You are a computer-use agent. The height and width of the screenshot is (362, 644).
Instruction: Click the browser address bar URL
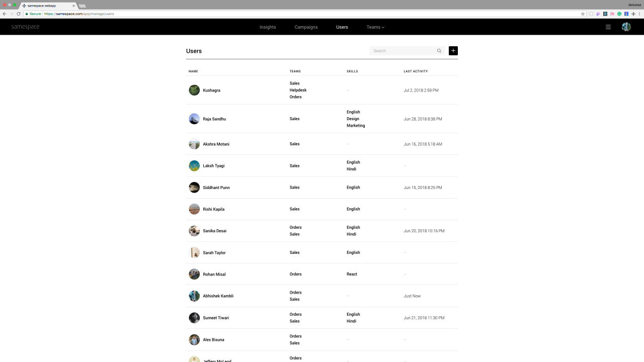79,14
